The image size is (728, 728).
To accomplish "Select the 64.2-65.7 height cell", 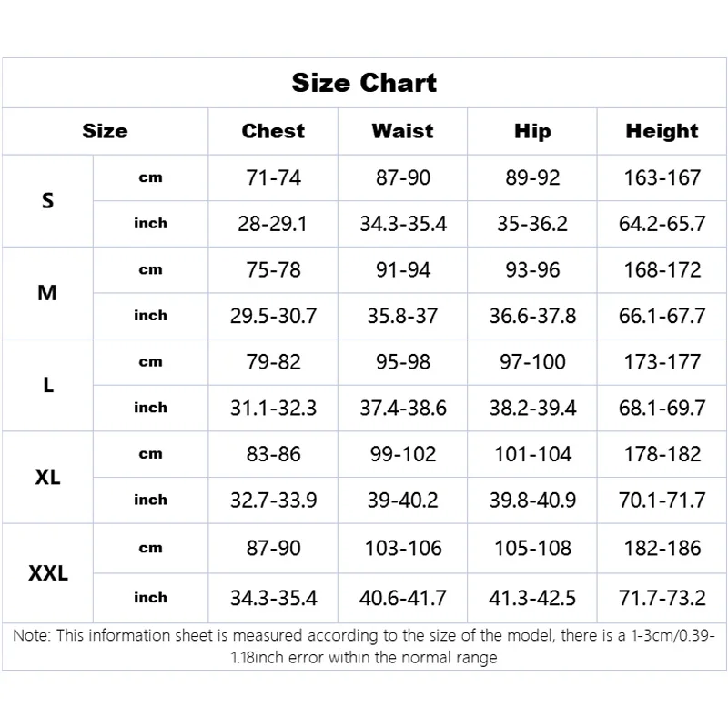I will pyautogui.click(x=662, y=224).
